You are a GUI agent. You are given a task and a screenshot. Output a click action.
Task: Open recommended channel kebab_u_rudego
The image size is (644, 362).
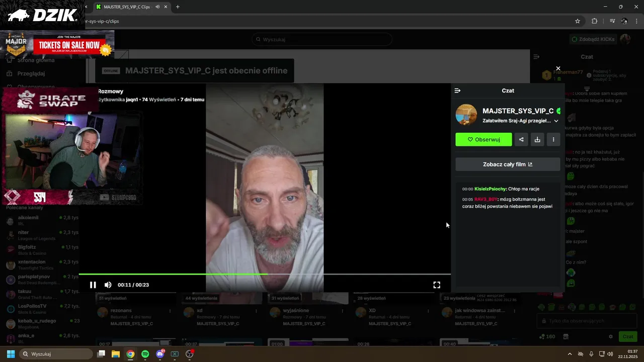(42, 323)
